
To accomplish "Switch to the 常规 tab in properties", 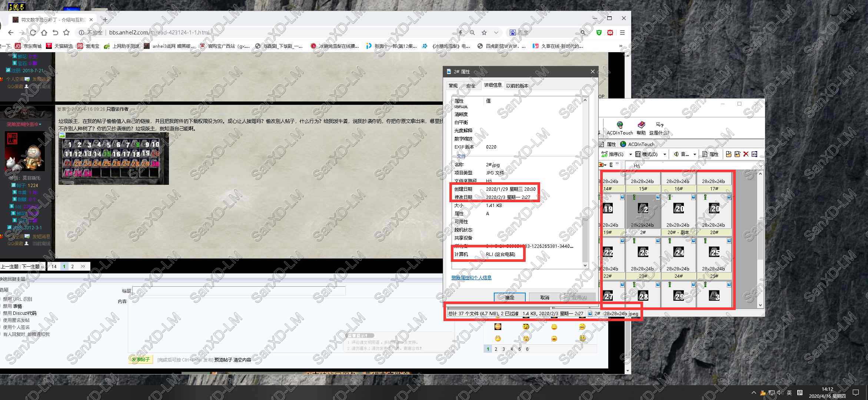I will (453, 86).
